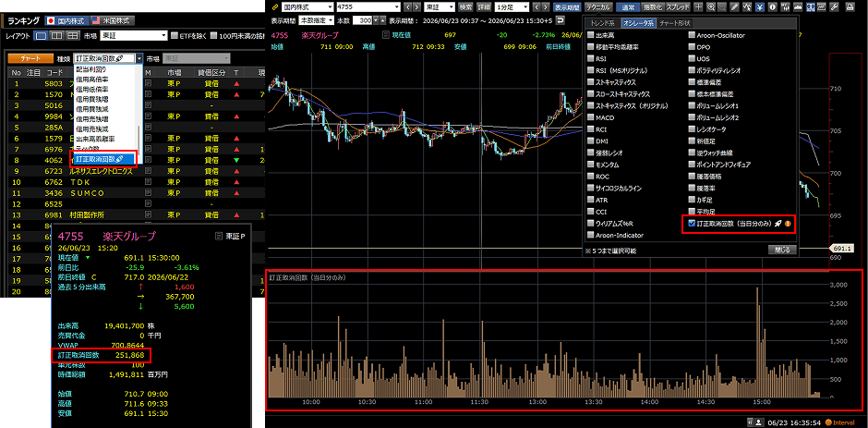Click the display-period reset arrow icon
The height and width of the screenshot is (428, 868).
click(x=561, y=20)
